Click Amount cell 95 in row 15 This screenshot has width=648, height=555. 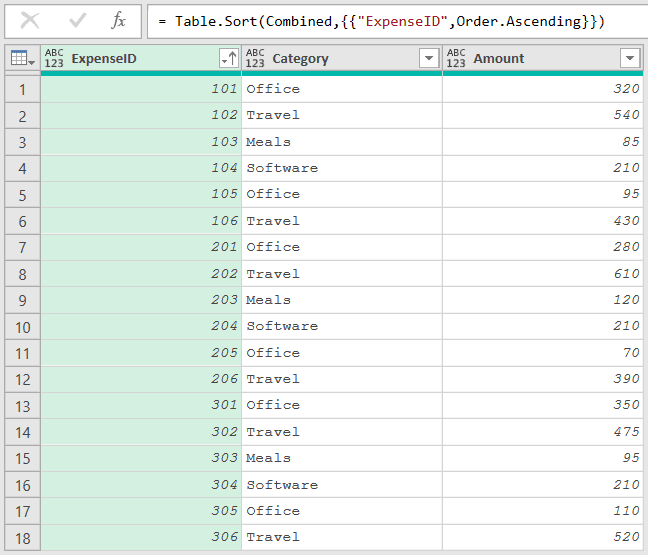point(543,459)
